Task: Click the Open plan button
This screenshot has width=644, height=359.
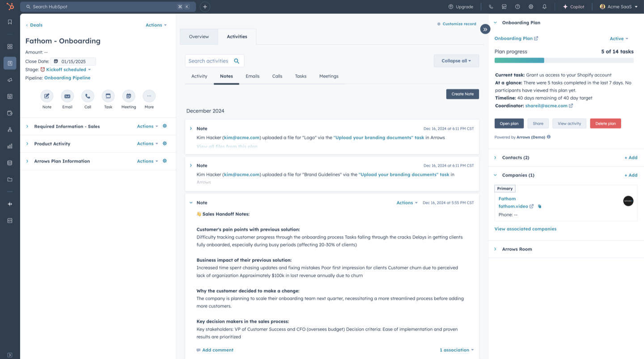Action: pyautogui.click(x=509, y=123)
